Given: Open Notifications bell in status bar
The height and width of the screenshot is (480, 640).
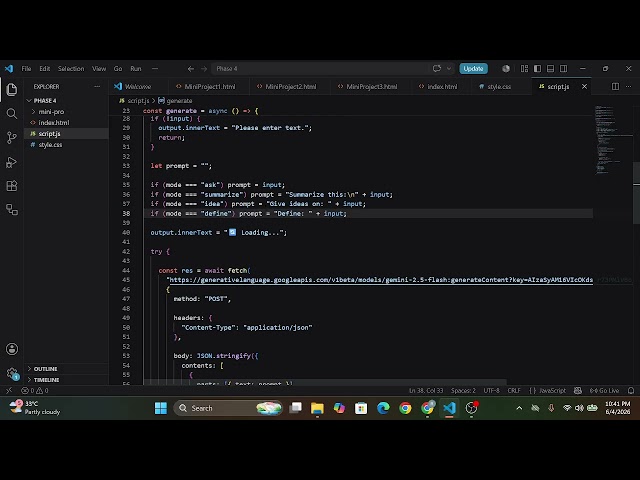Looking at the screenshot, I should 631,391.
